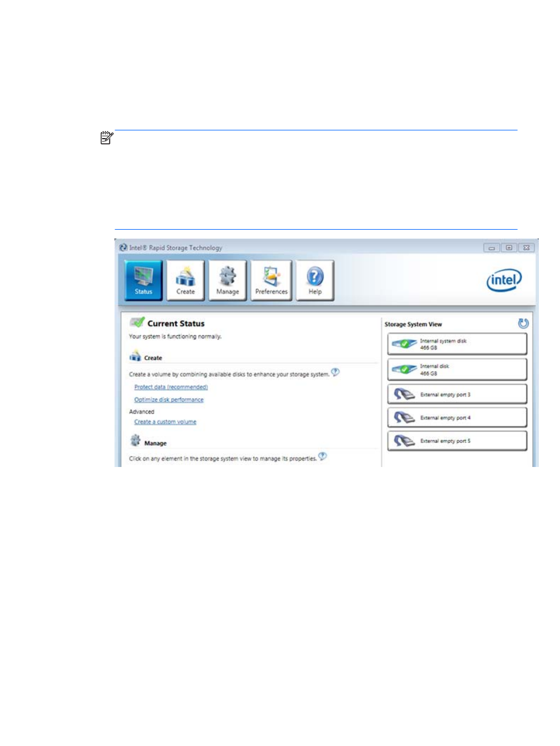Screen dimensions: 560x746
Task: Click the document note icon
Action: (107, 139)
